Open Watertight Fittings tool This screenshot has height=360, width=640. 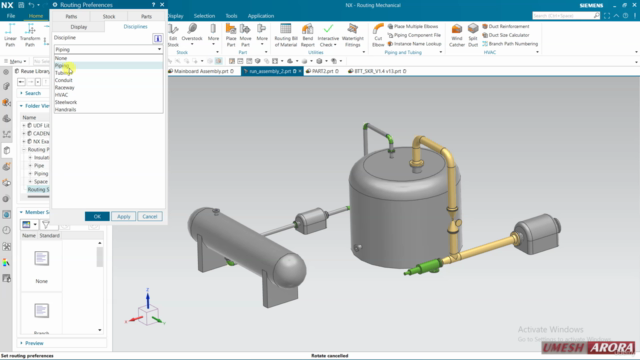click(x=353, y=35)
